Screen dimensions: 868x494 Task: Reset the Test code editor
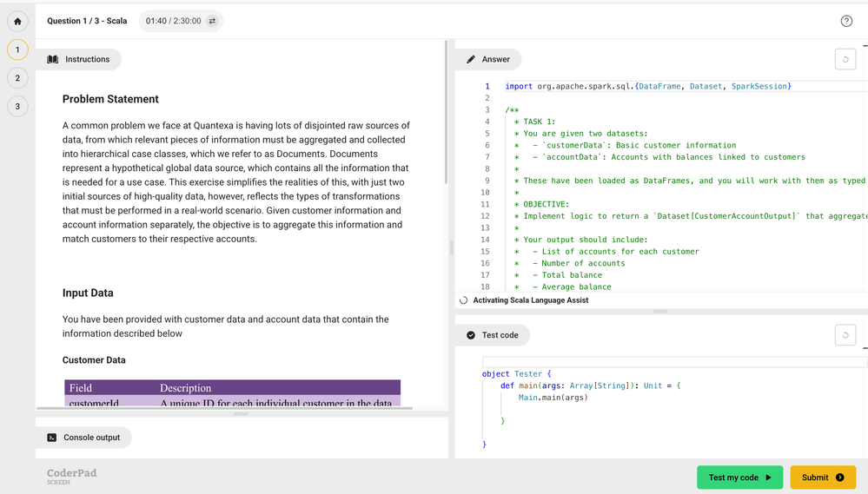[845, 334]
